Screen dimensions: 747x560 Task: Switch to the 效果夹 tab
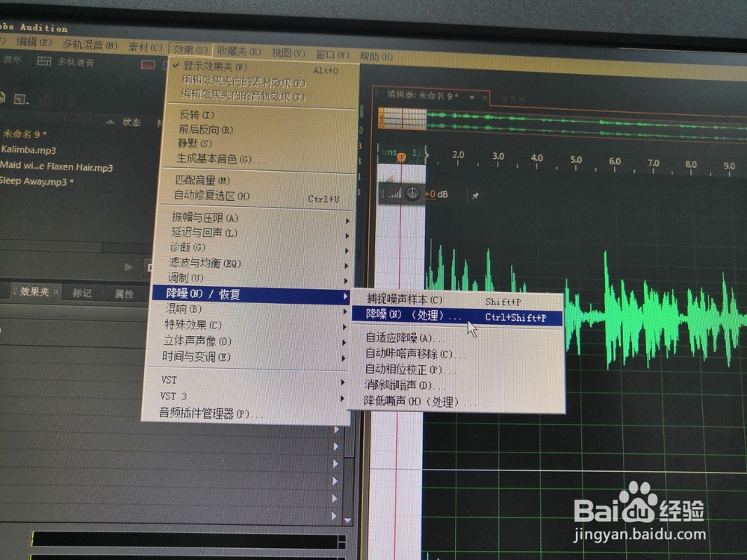(x=34, y=291)
